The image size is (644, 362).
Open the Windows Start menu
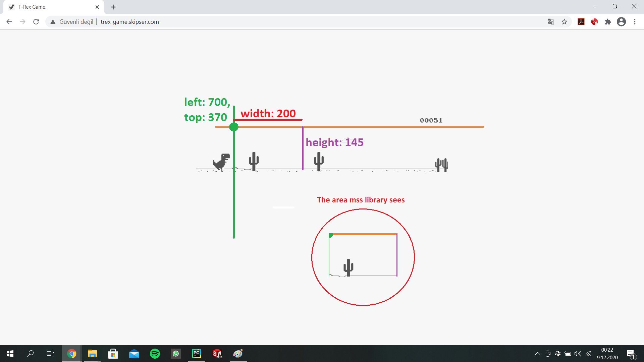click(10, 354)
